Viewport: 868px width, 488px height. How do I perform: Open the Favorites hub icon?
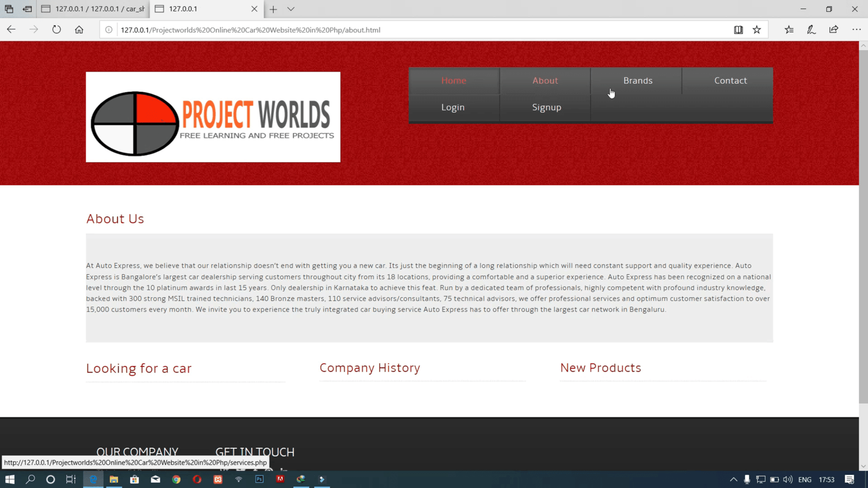pyautogui.click(x=789, y=30)
